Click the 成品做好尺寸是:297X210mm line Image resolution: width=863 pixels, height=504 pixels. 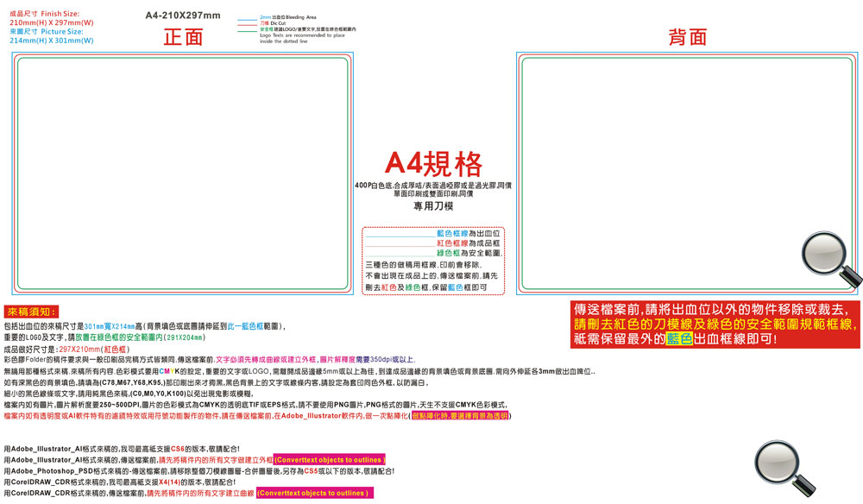66,350
